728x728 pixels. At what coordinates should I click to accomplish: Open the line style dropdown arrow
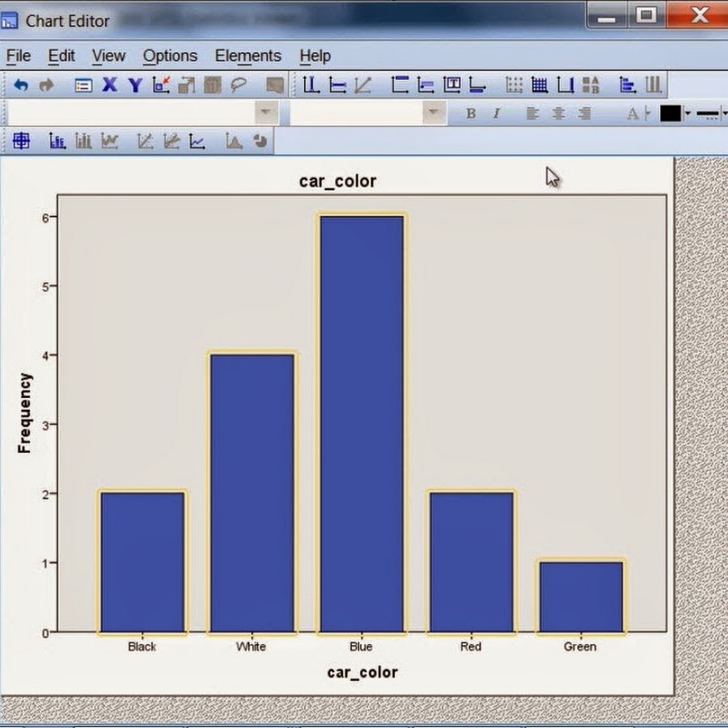[x=723, y=114]
